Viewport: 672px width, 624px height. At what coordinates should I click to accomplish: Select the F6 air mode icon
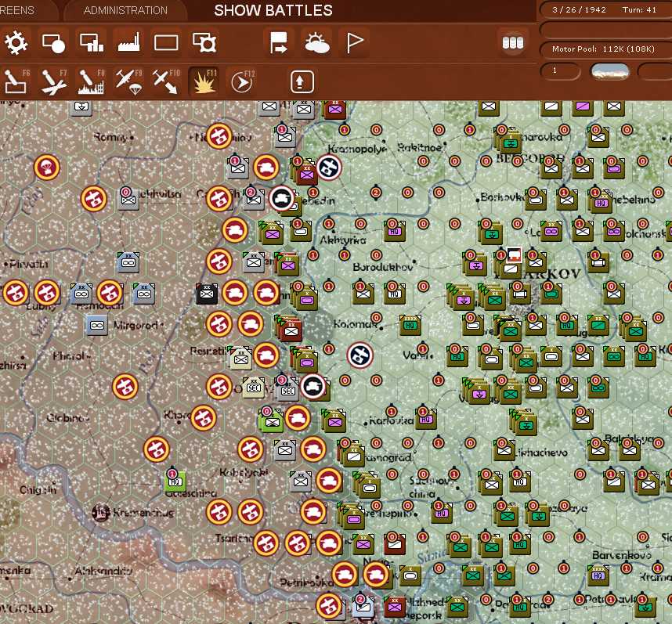(16, 81)
